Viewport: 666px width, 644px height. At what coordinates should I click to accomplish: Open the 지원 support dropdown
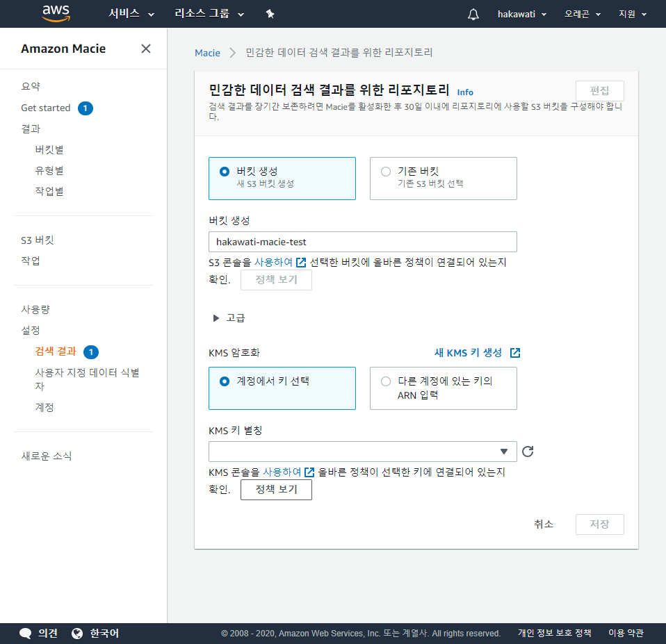click(x=633, y=14)
